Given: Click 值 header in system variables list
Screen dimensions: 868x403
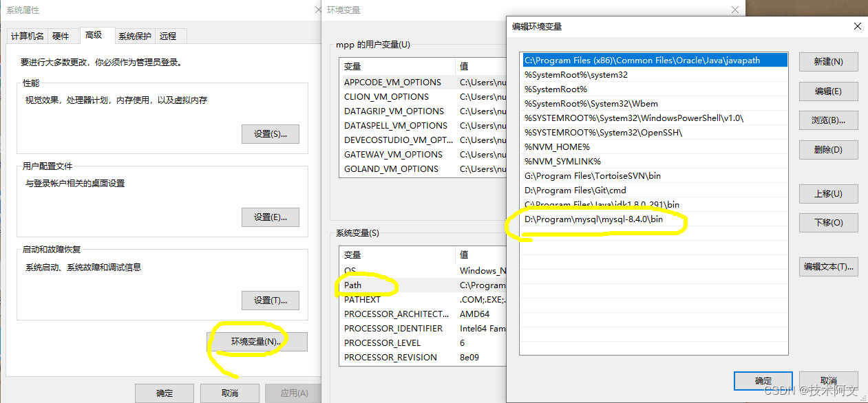Looking at the screenshot, I should point(481,254).
